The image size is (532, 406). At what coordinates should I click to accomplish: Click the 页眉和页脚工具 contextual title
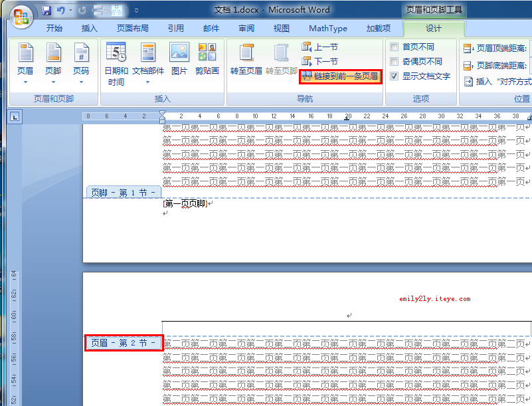(434, 10)
